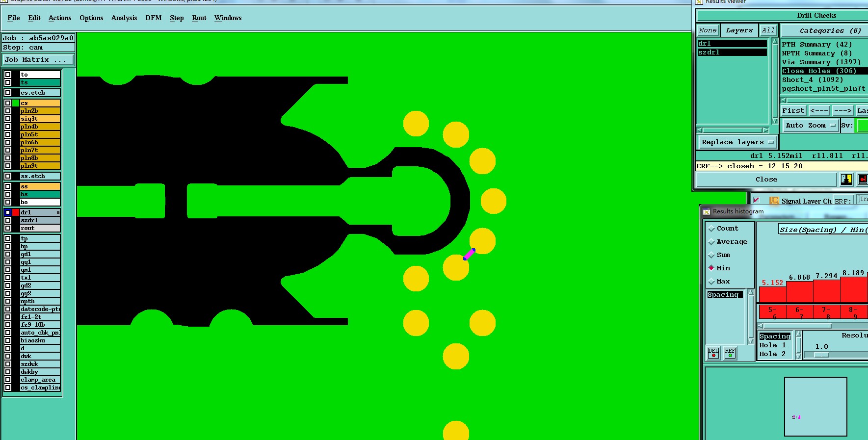This screenshot has width=868, height=440.
Task: Open the Auto Zoom dropdown
Action: (x=810, y=126)
